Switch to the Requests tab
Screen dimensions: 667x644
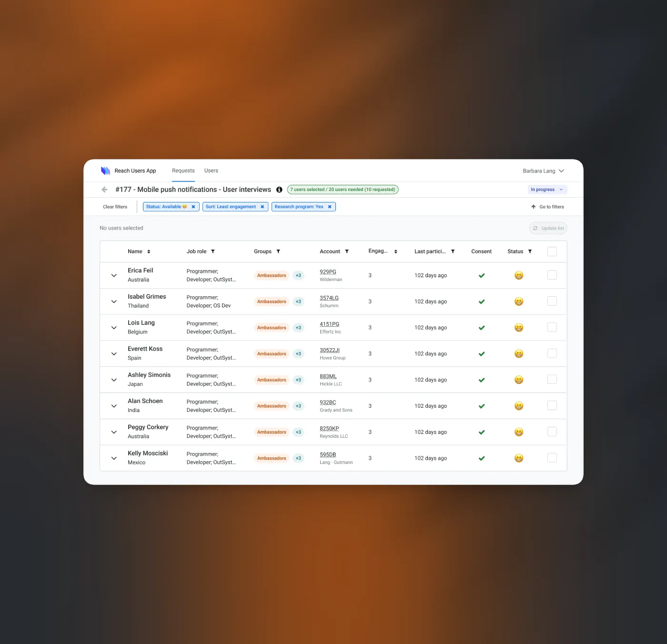pyautogui.click(x=183, y=171)
